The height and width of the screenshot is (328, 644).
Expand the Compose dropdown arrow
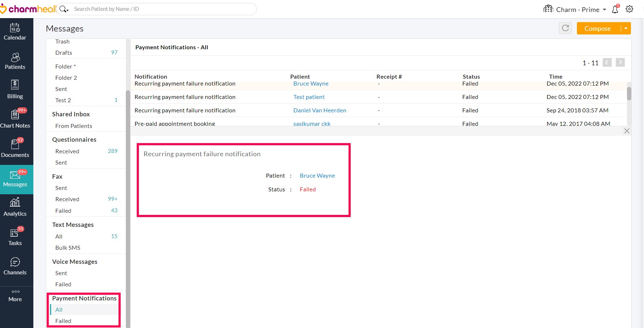point(626,28)
